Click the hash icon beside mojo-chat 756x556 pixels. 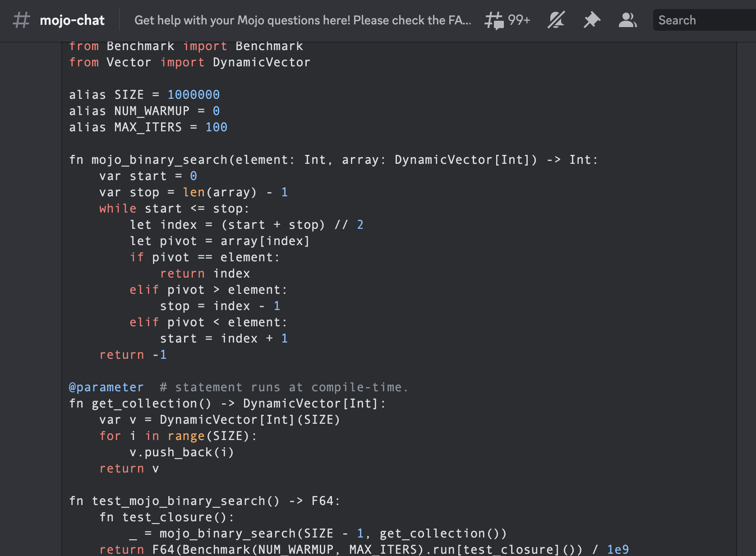[21, 20]
